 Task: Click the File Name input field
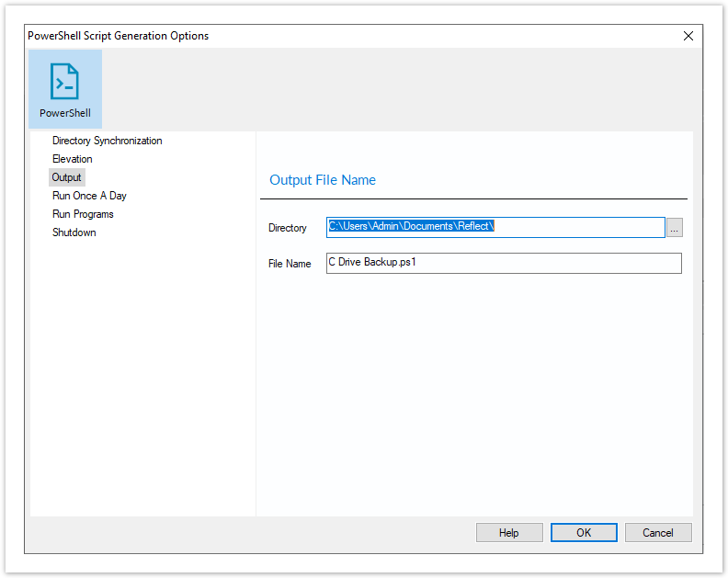[504, 263]
